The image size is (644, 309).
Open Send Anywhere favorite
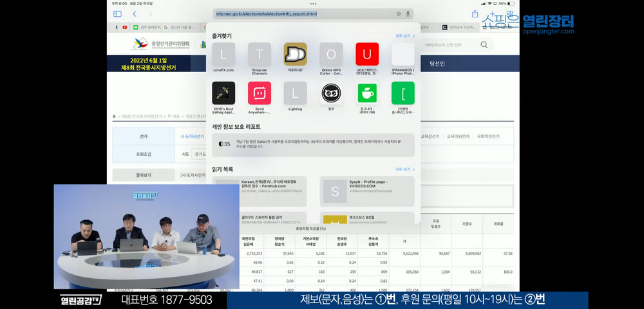[x=260, y=93]
